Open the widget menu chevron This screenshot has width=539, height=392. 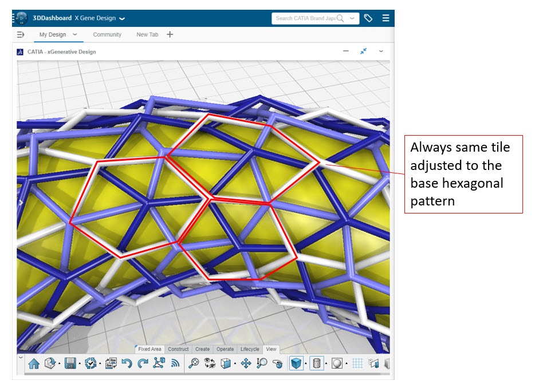381,51
